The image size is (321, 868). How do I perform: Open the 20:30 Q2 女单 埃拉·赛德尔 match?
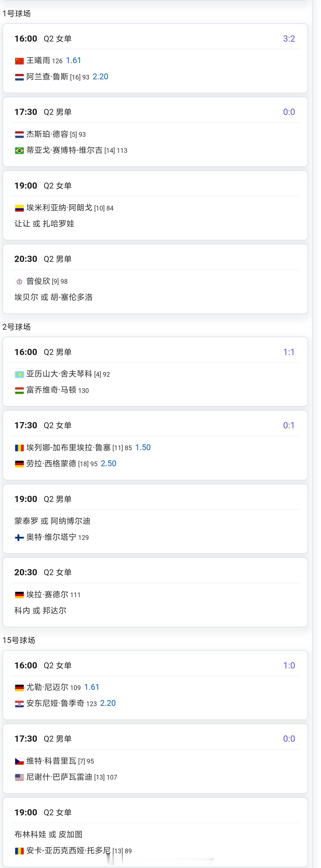pyautogui.click(x=155, y=592)
